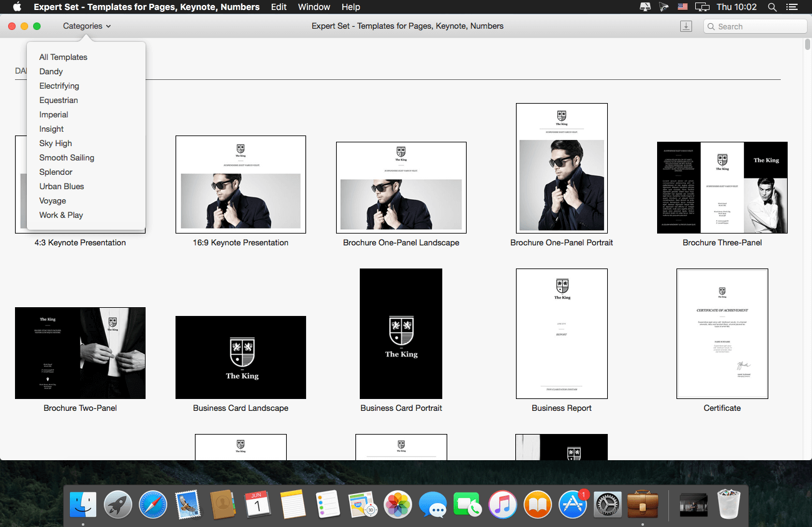
Task: Open Maps from the Dock
Action: click(363, 505)
